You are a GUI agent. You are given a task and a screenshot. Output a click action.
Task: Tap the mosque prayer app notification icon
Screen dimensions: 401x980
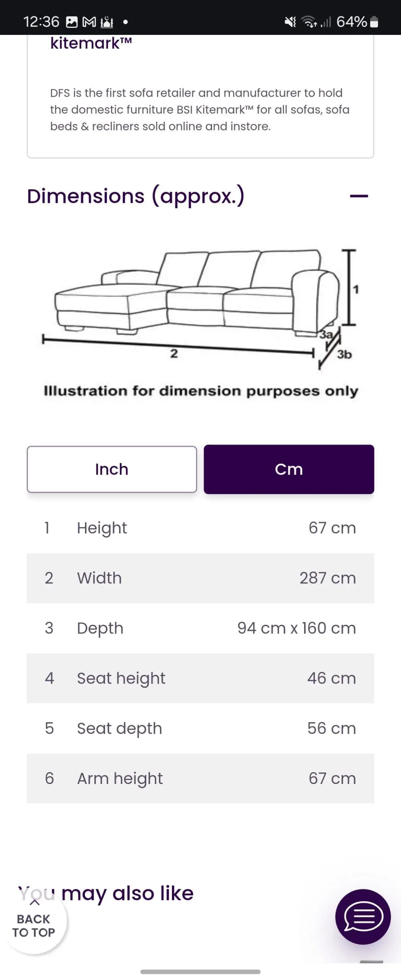tap(107, 22)
